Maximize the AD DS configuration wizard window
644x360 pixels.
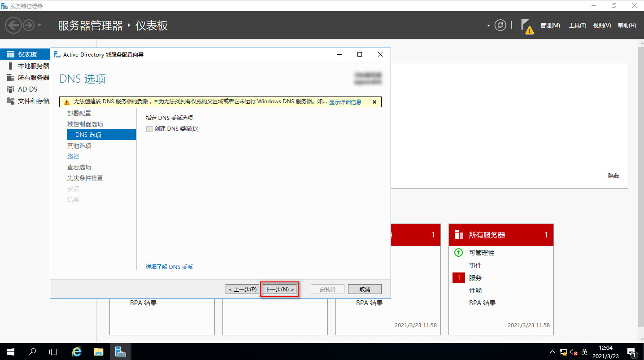(359, 54)
